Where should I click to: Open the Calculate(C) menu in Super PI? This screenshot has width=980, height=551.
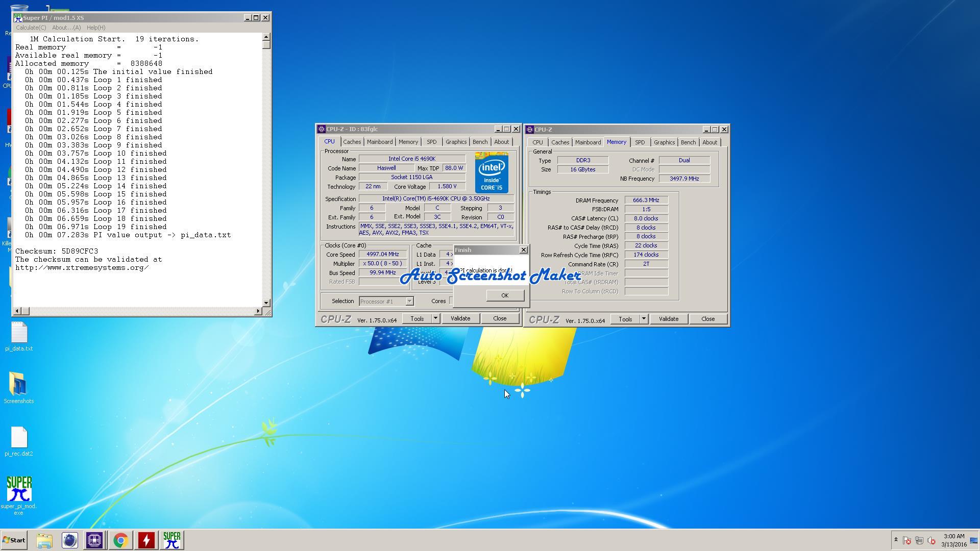[x=31, y=28]
